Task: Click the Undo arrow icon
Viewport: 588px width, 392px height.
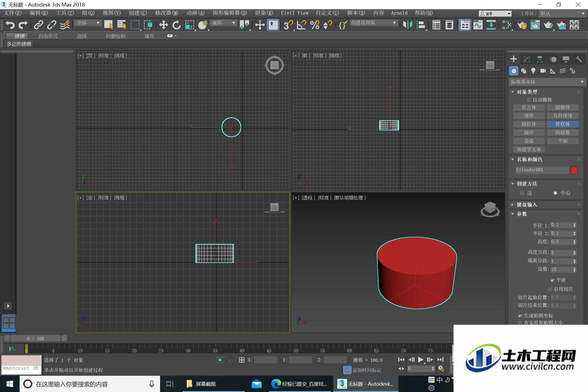Action: tap(10, 25)
